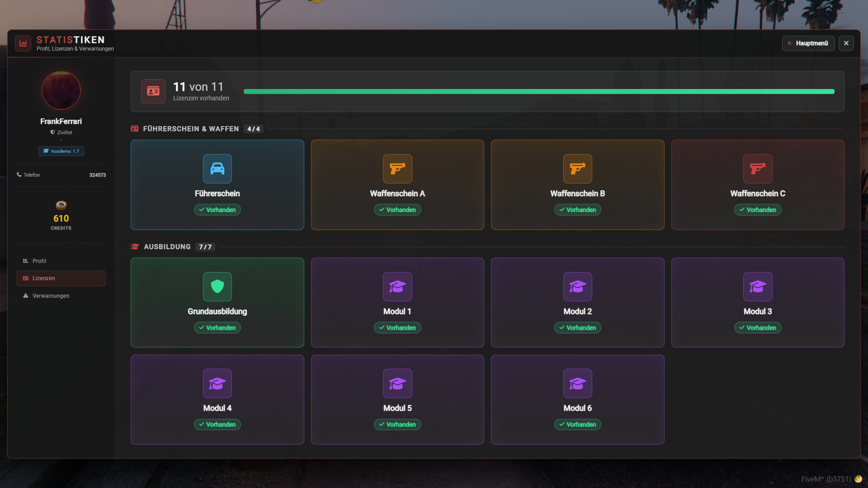Click the Modul 4 graduation cap icon
The image size is (868, 488).
click(x=217, y=383)
